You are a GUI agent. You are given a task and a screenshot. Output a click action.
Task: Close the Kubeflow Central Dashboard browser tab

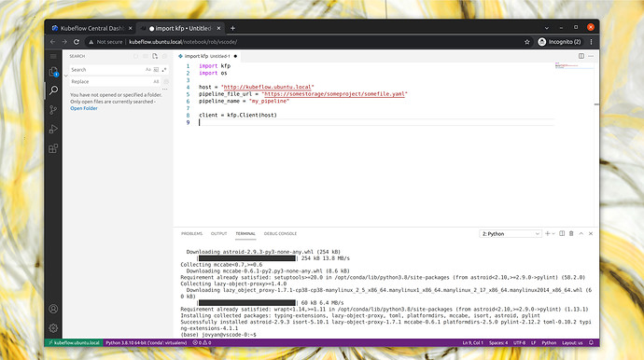click(x=130, y=28)
